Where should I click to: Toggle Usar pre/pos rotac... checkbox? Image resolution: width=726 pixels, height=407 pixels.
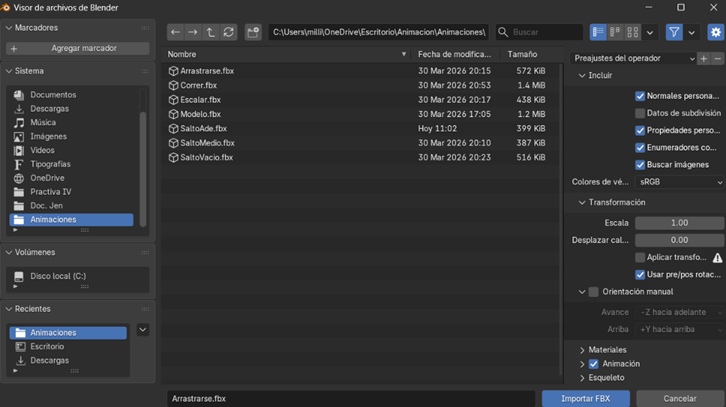[x=640, y=275]
